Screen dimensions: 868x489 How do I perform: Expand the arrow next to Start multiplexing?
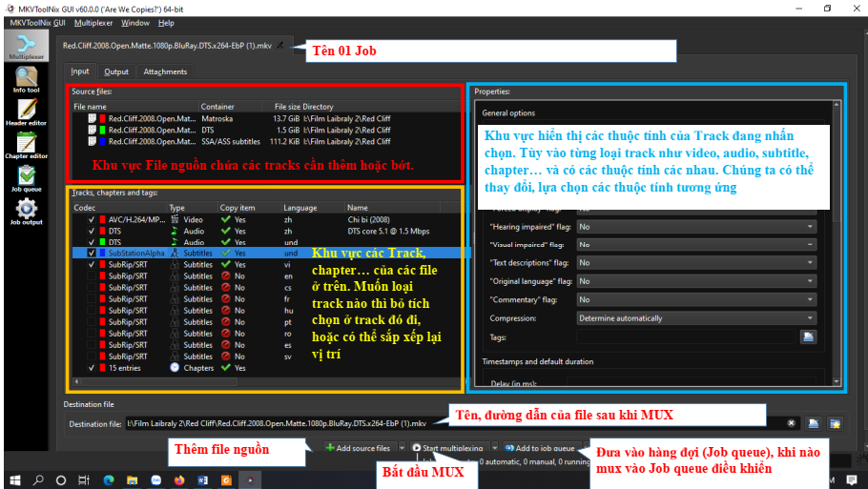495,447
